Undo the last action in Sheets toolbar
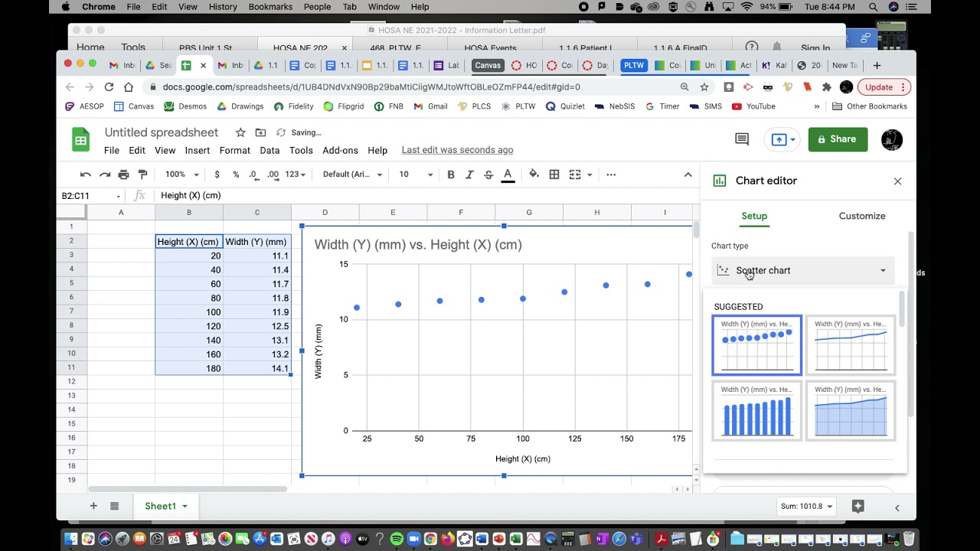Image resolution: width=980 pixels, height=551 pixels. tap(85, 174)
